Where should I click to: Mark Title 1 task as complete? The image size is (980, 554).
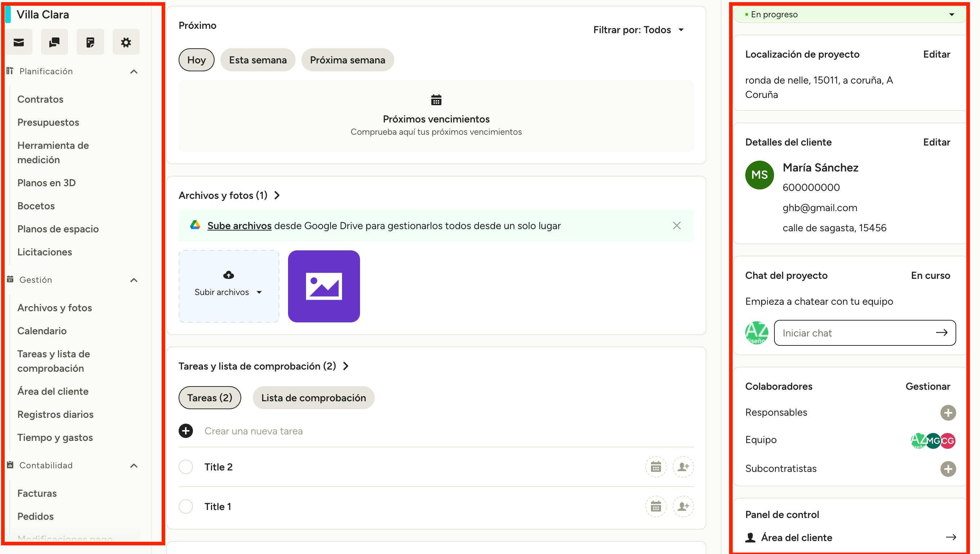click(x=186, y=506)
